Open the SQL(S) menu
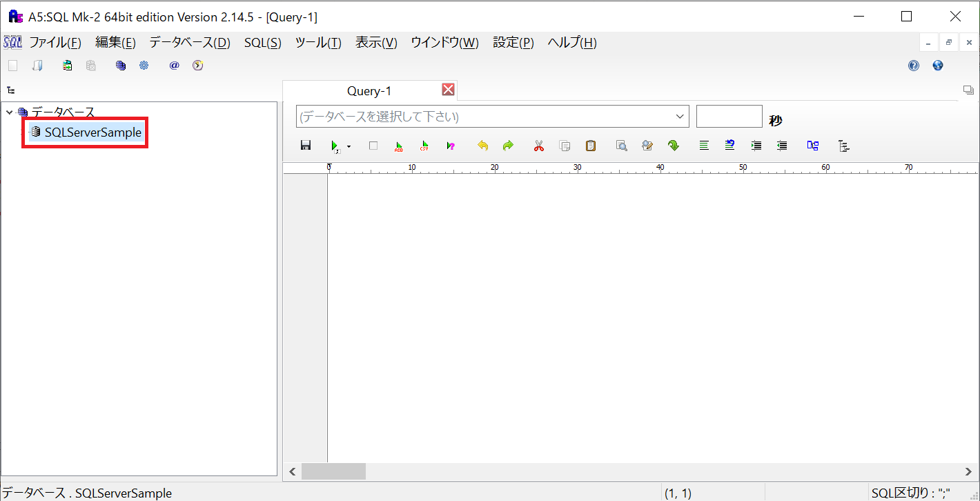Viewport: 980px width, 501px height. point(263,43)
